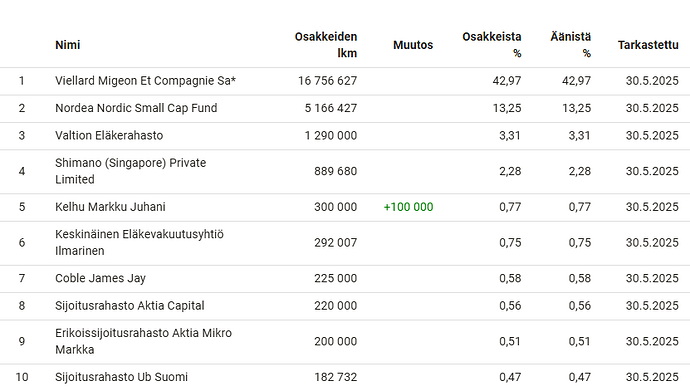Click the Tarkastettu column header
690x391 pixels.
coord(648,45)
